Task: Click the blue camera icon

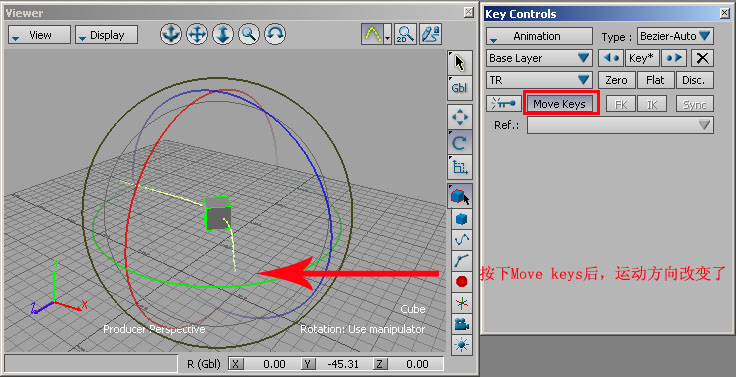Action: (462, 324)
